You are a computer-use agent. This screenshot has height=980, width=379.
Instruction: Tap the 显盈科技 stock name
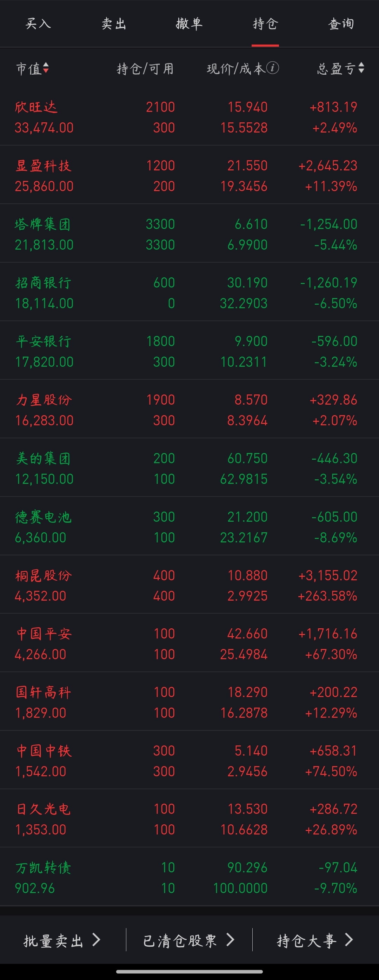(43, 166)
